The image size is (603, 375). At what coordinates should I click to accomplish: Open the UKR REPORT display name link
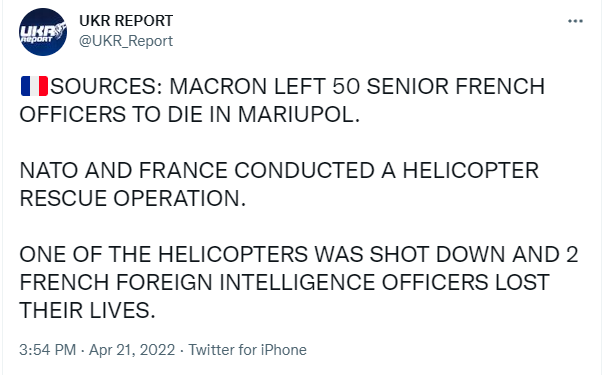coord(126,21)
